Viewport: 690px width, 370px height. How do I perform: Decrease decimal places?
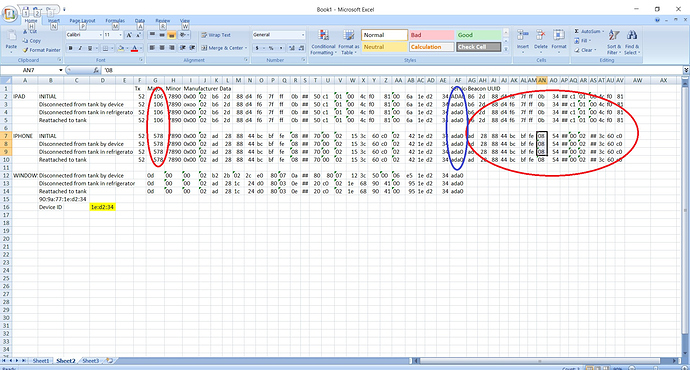point(301,48)
